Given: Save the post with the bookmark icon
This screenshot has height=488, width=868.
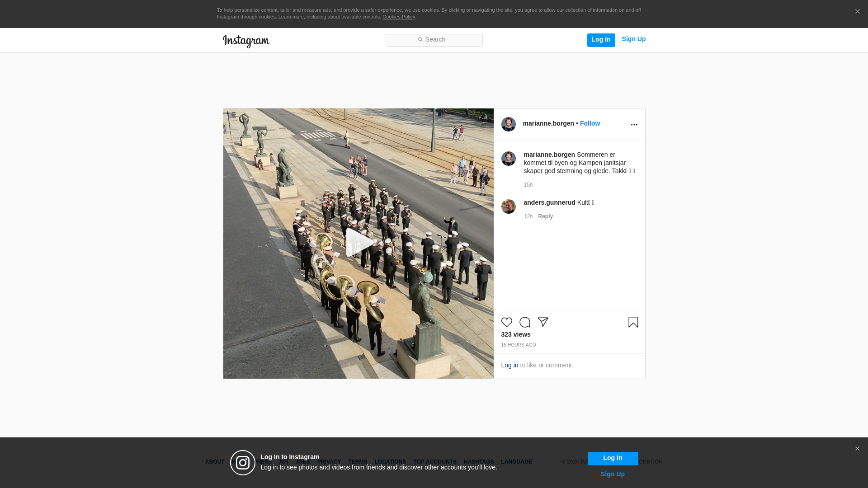Looking at the screenshot, I should (x=633, y=322).
